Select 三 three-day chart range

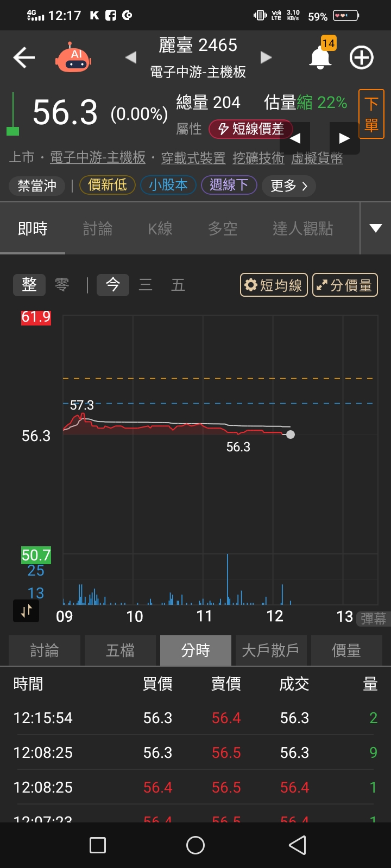tap(146, 284)
